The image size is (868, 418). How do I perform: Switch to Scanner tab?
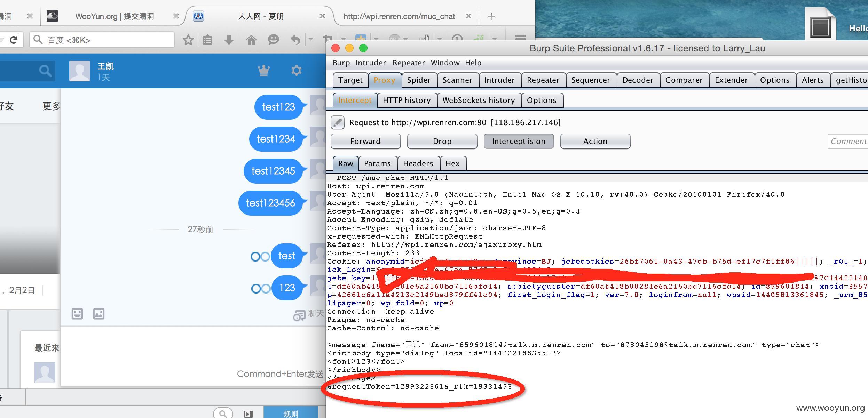click(457, 80)
